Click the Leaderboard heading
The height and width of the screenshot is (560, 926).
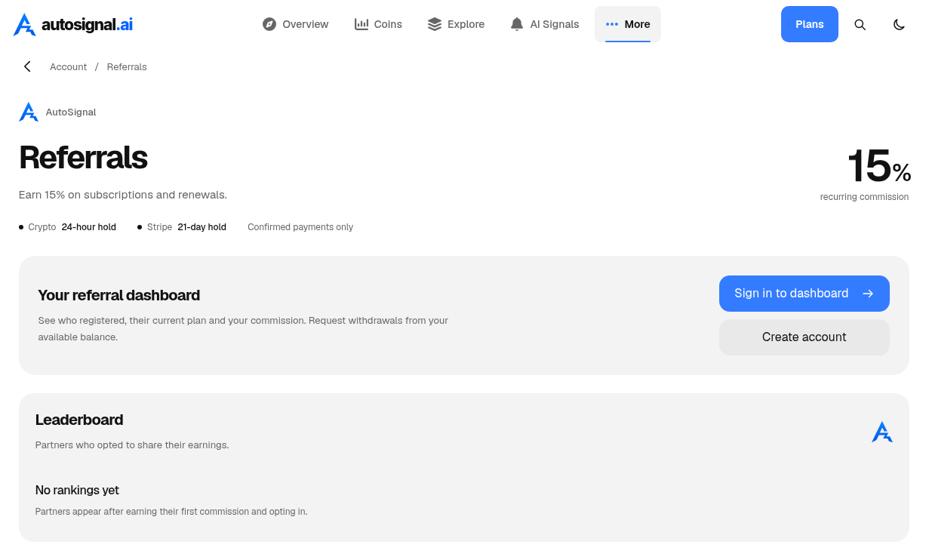coord(79,420)
